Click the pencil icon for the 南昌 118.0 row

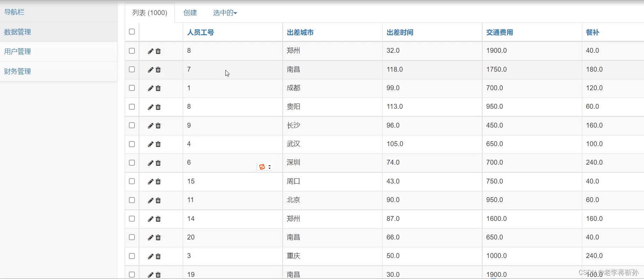tap(151, 70)
